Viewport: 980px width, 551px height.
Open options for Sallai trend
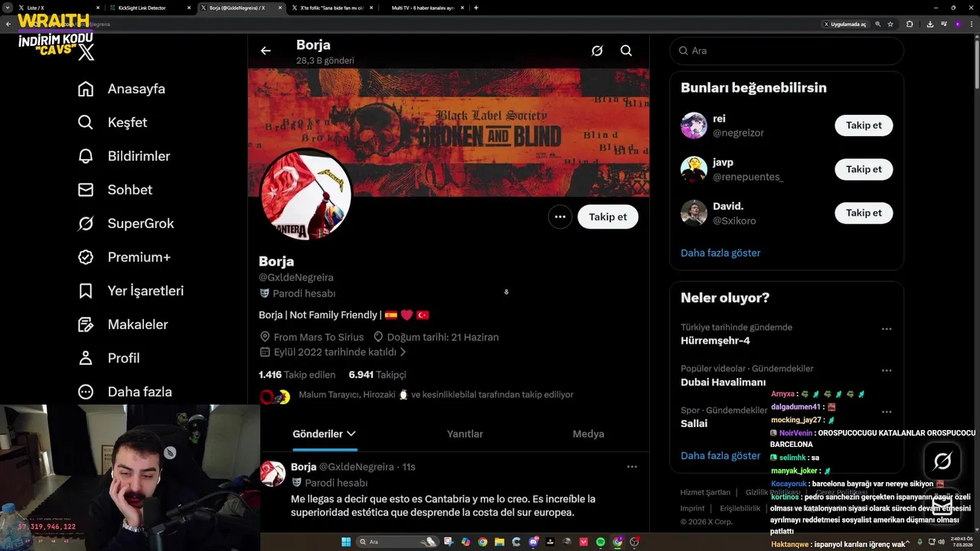coord(887,412)
